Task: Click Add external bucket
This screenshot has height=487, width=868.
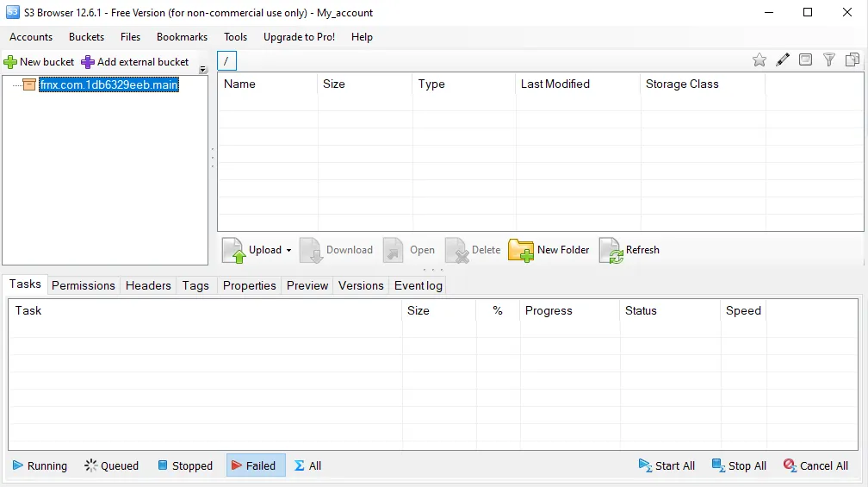Action: point(135,62)
